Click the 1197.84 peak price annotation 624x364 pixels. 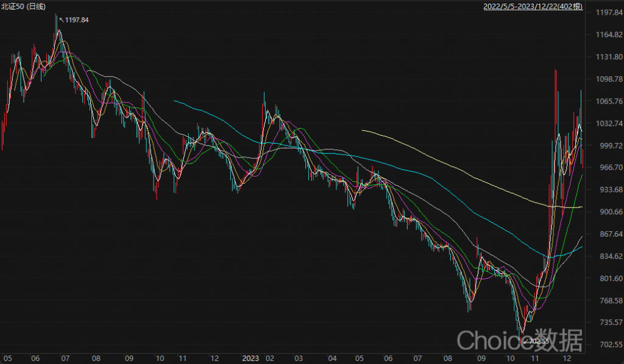coord(76,20)
